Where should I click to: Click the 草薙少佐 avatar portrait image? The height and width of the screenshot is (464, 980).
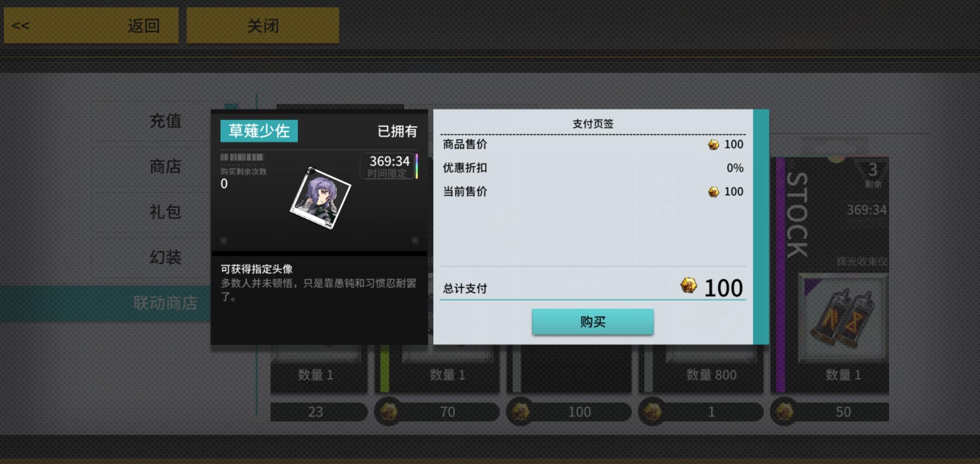pos(320,198)
